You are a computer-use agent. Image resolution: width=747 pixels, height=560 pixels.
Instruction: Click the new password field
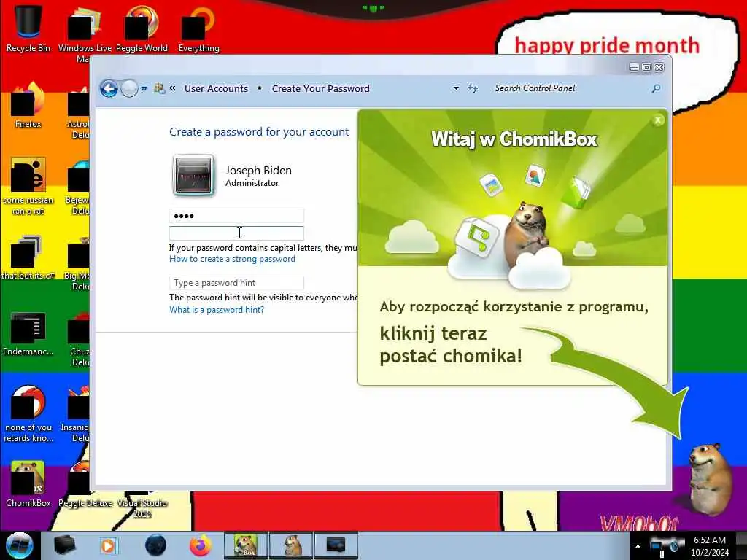click(x=236, y=216)
